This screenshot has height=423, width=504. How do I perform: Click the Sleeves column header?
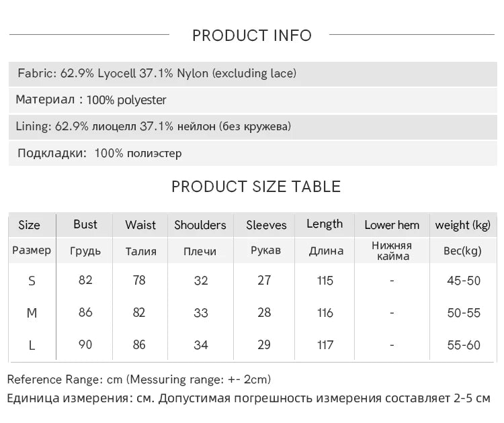pyautogui.click(x=266, y=225)
